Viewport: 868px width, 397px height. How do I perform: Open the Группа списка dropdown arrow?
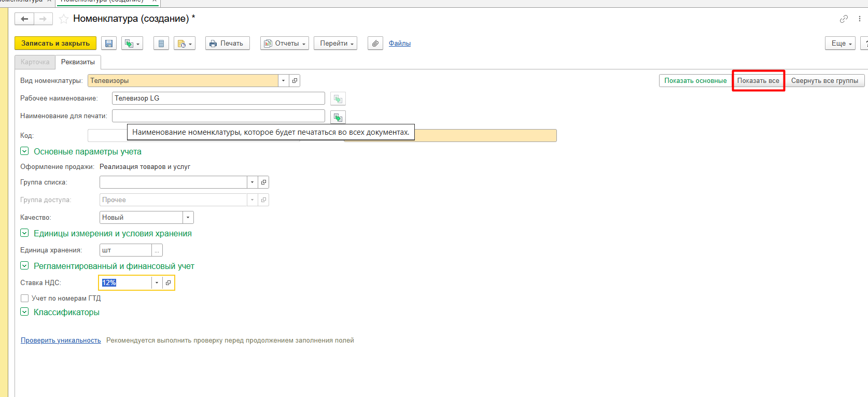252,182
